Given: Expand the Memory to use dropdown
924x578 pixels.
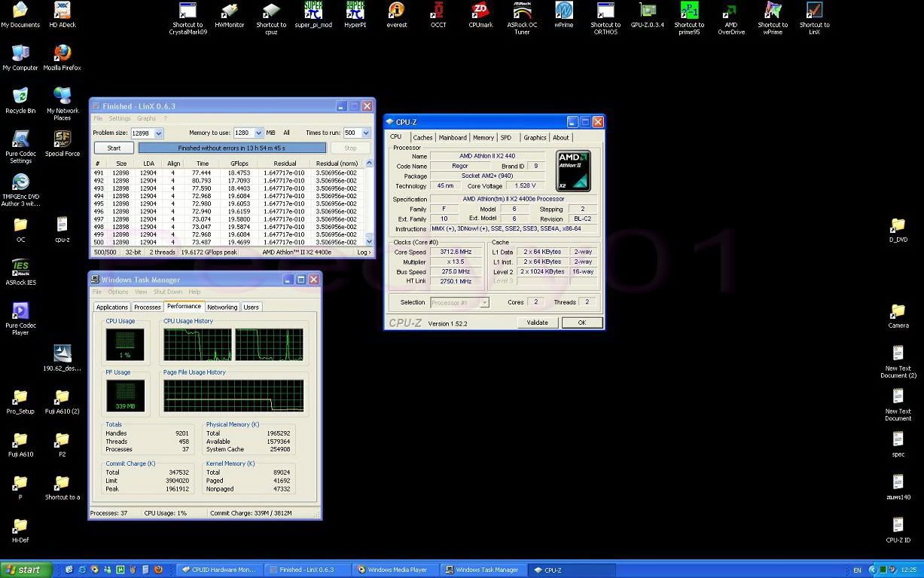Looking at the screenshot, I should pyautogui.click(x=258, y=133).
